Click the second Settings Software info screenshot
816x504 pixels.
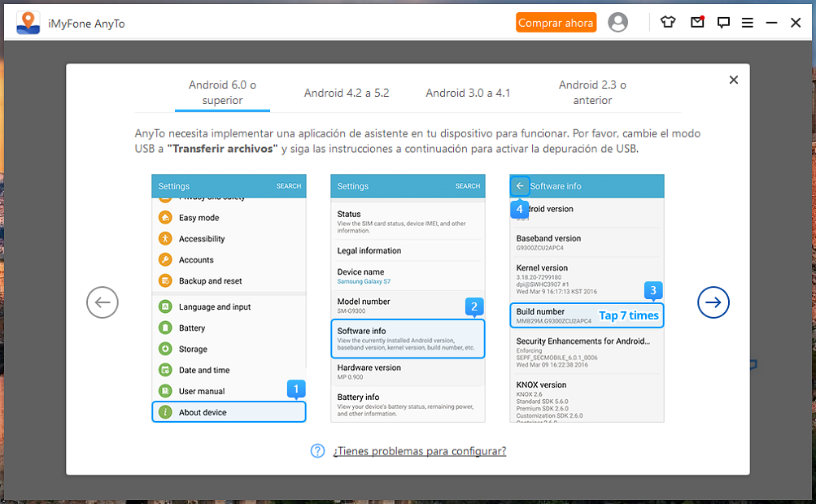click(408, 298)
